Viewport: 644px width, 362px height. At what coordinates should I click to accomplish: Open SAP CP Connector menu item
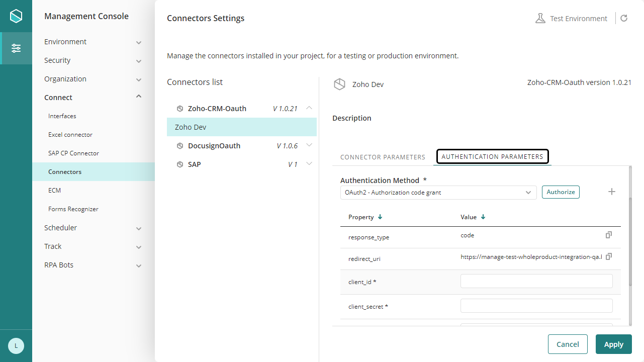click(x=73, y=153)
